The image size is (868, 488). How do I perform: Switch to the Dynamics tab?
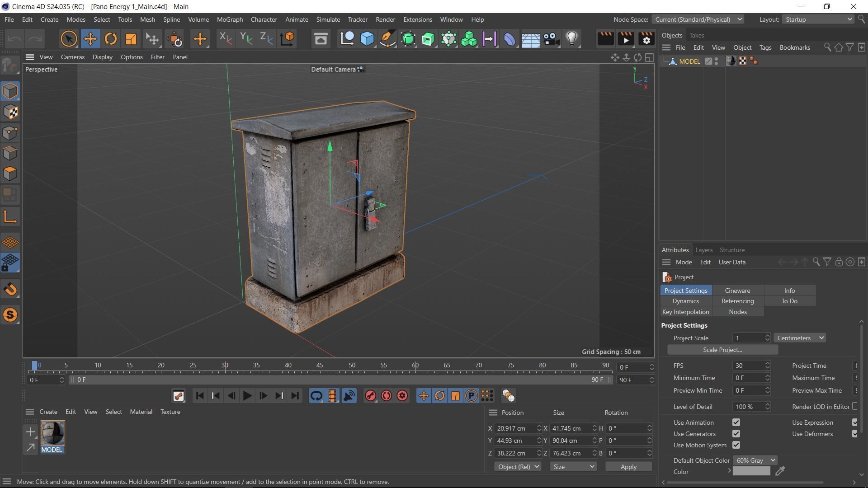tap(685, 301)
